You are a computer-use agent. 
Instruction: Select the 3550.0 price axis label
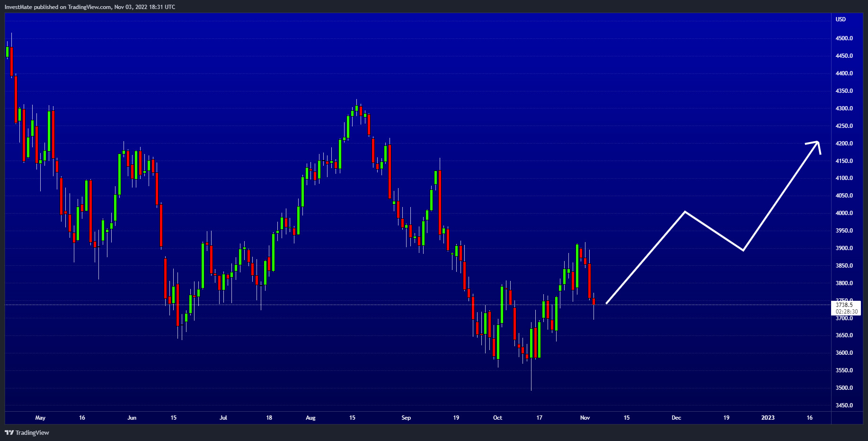point(844,370)
